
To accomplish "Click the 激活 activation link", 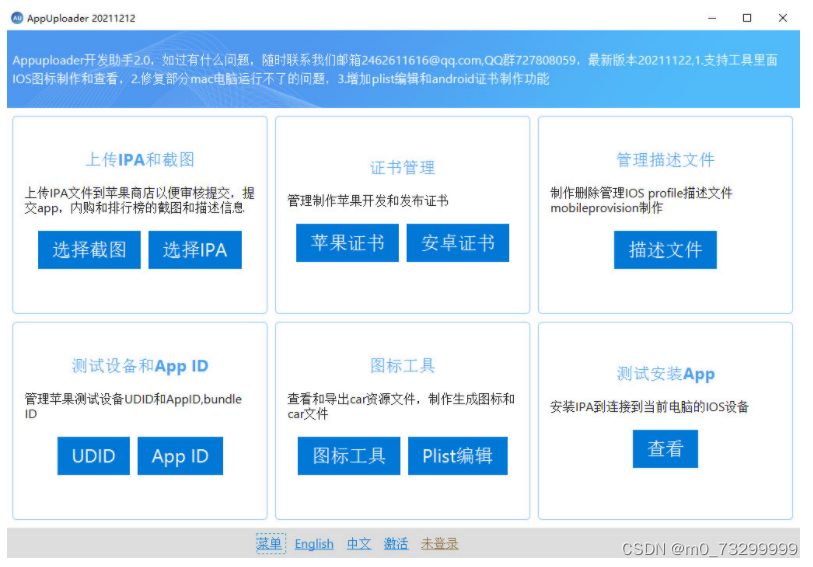I will coord(396,544).
